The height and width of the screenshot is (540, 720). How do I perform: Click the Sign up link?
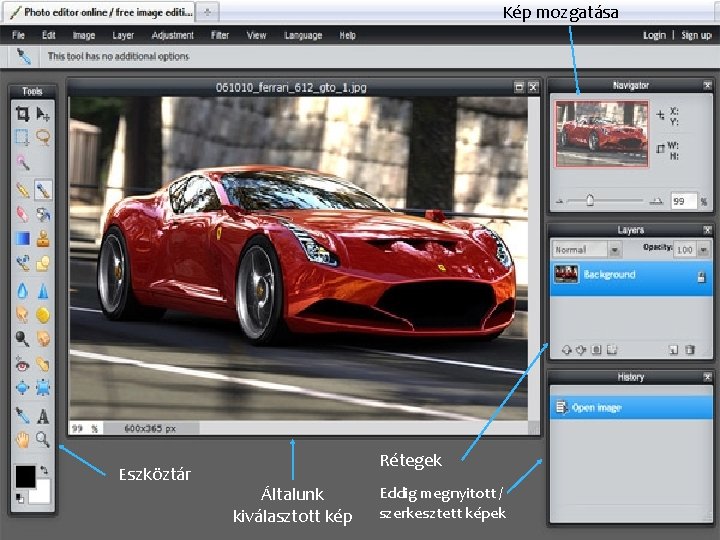click(696, 35)
